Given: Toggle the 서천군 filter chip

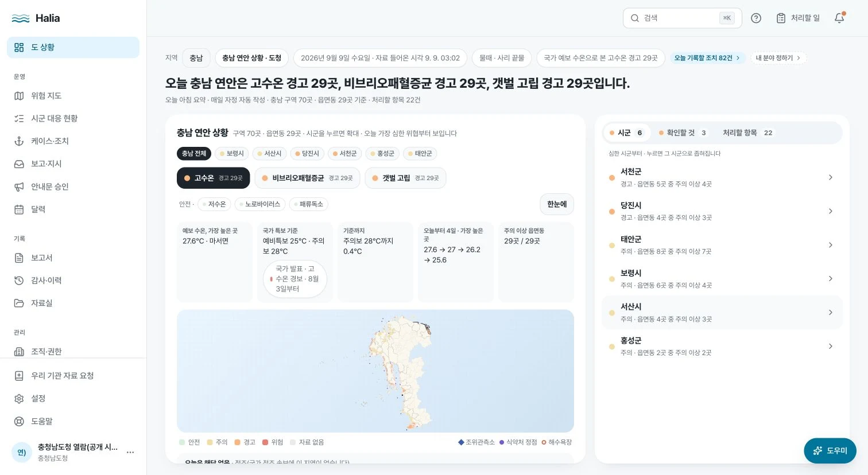Looking at the screenshot, I should tap(344, 154).
